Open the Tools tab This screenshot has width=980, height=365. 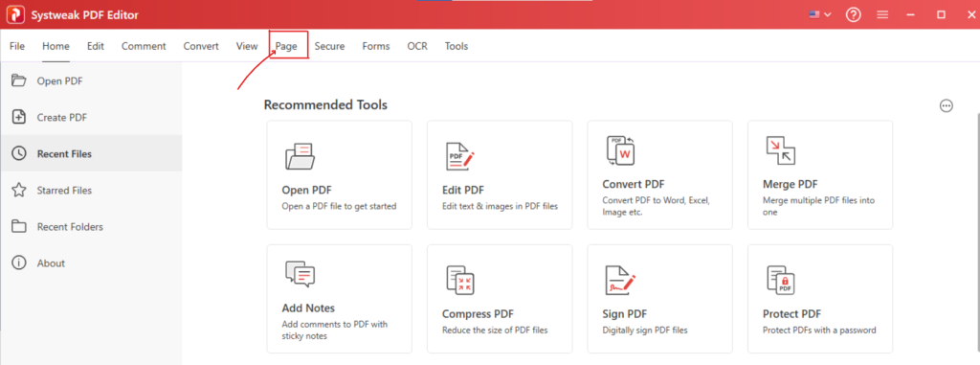coord(457,46)
